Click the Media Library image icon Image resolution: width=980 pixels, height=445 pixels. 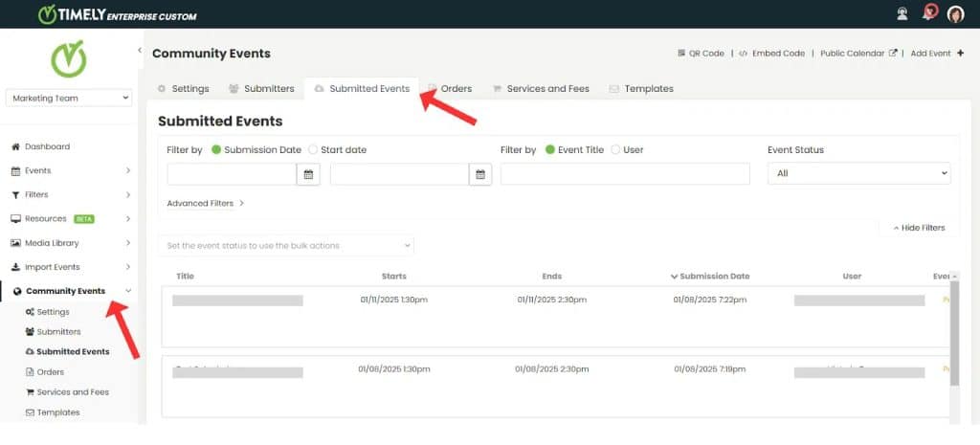(x=16, y=243)
